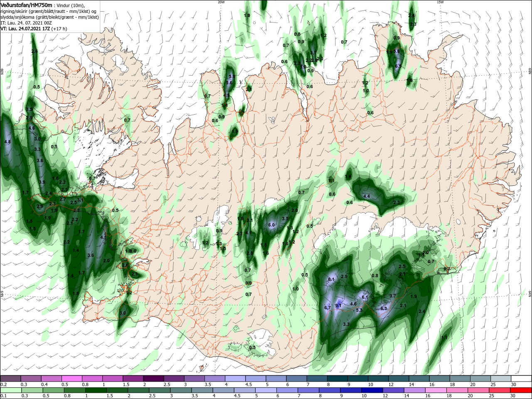The image size is (532, 399).
Task: Click the 15W longitude label
Action: click(x=440, y=2)
